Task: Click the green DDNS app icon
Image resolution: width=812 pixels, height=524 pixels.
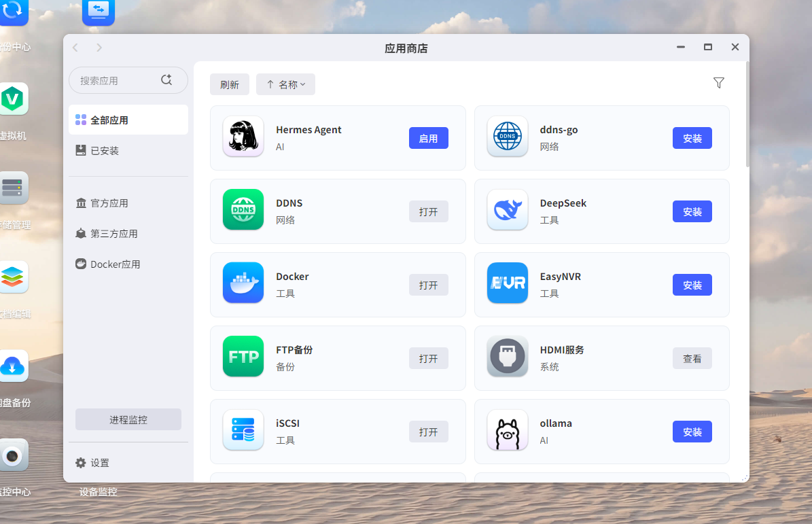Action: point(243,210)
